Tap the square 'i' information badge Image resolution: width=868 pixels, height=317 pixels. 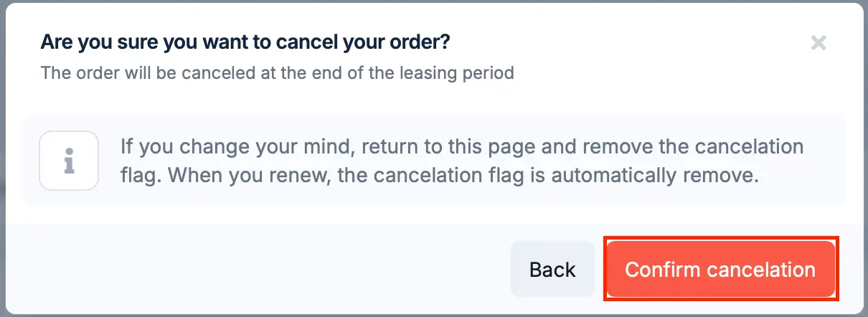pos(69,161)
